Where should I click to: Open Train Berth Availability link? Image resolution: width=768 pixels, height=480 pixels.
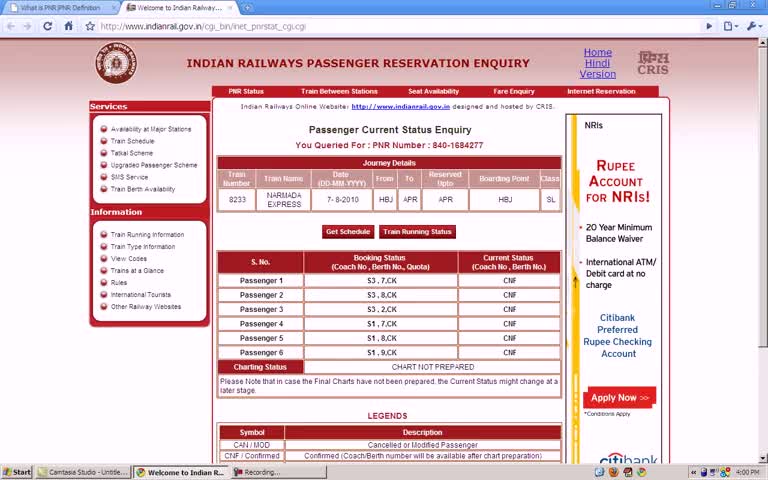click(143, 189)
